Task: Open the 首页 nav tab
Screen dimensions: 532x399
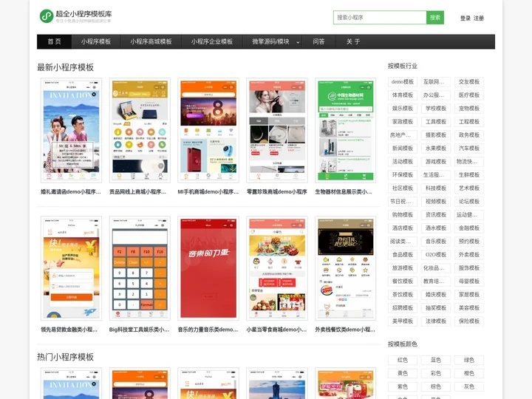Action: click(x=54, y=41)
